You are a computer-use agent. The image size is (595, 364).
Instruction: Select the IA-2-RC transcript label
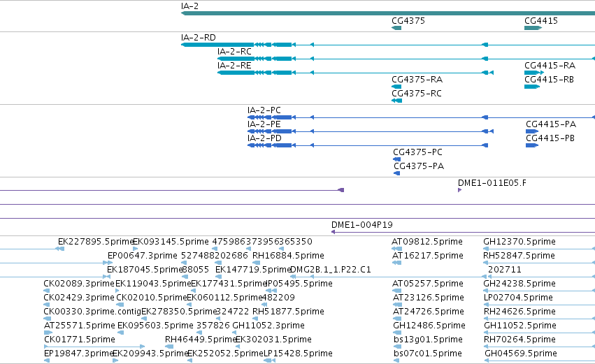click(x=234, y=52)
